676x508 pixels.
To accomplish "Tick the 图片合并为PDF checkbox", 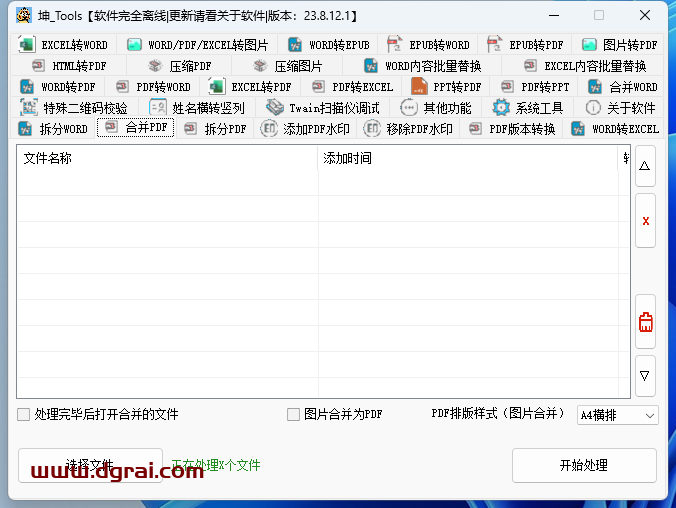I will coord(293,414).
